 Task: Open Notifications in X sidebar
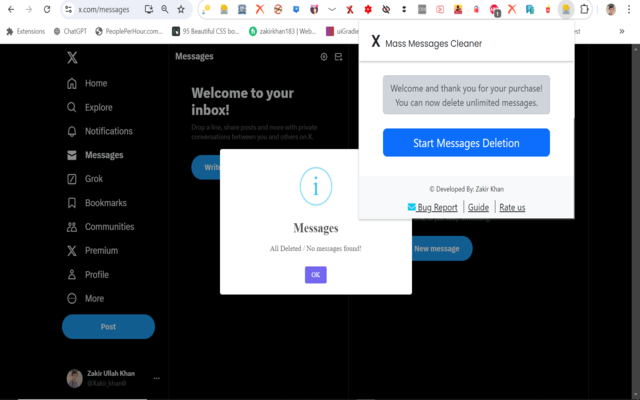tap(100, 131)
